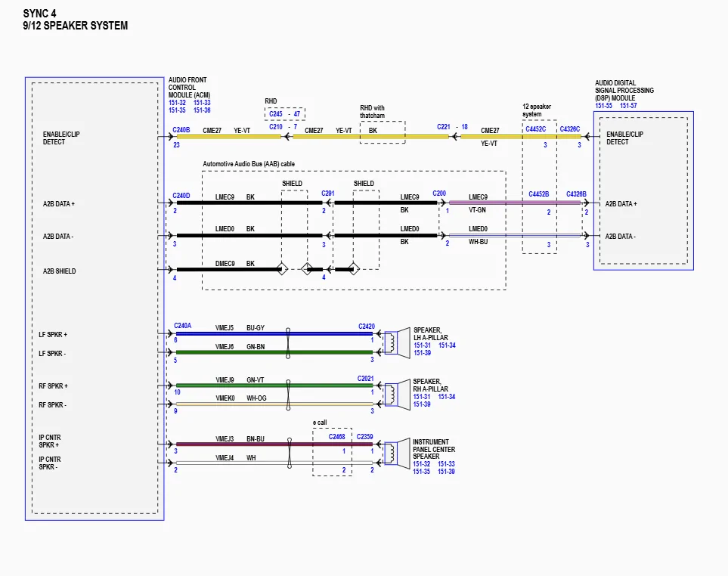728x576 pixels.
Task: Follow page reference 151-55 under DSP module
Action: click(603, 106)
